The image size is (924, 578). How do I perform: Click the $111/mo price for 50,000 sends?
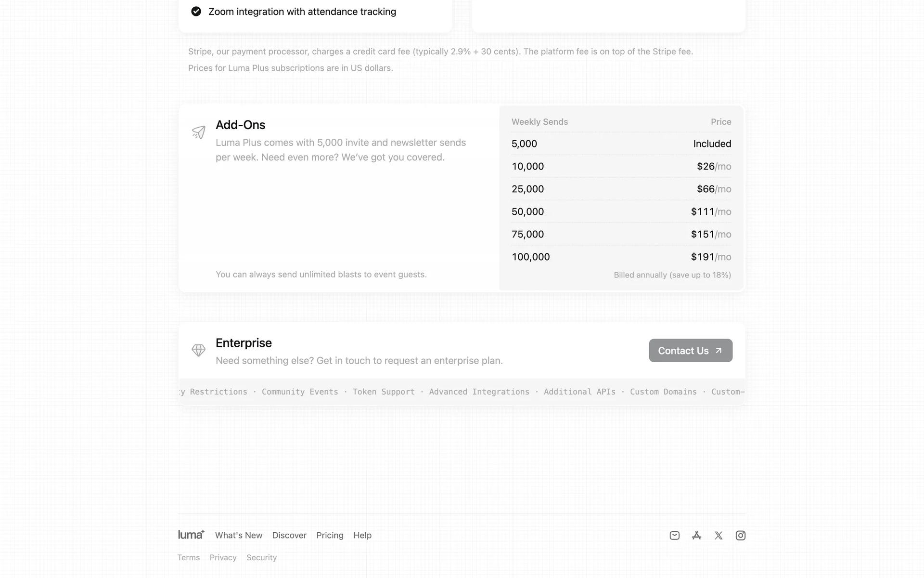[711, 211]
